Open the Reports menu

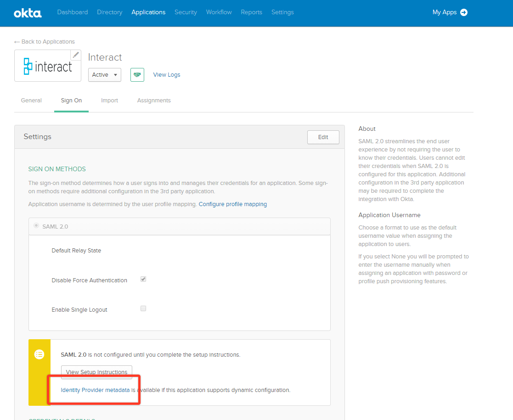pyautogui.click(x=251, y=12)
